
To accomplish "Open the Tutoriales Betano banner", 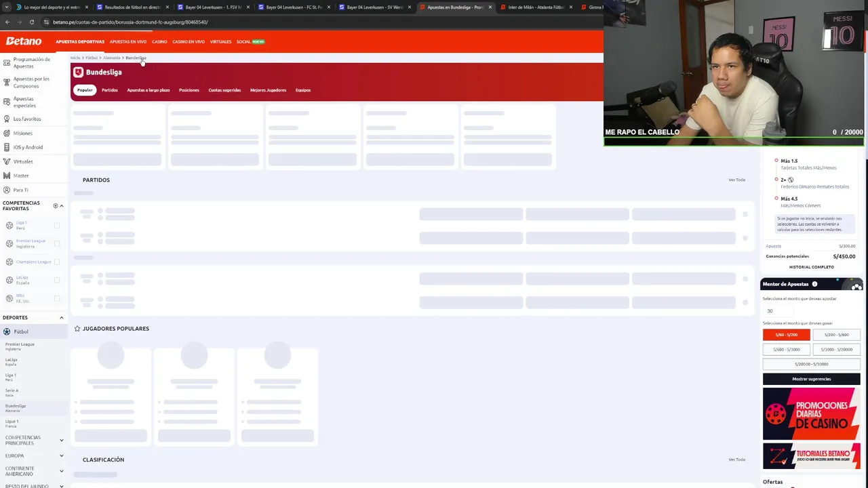I will [x=811, y=456].
